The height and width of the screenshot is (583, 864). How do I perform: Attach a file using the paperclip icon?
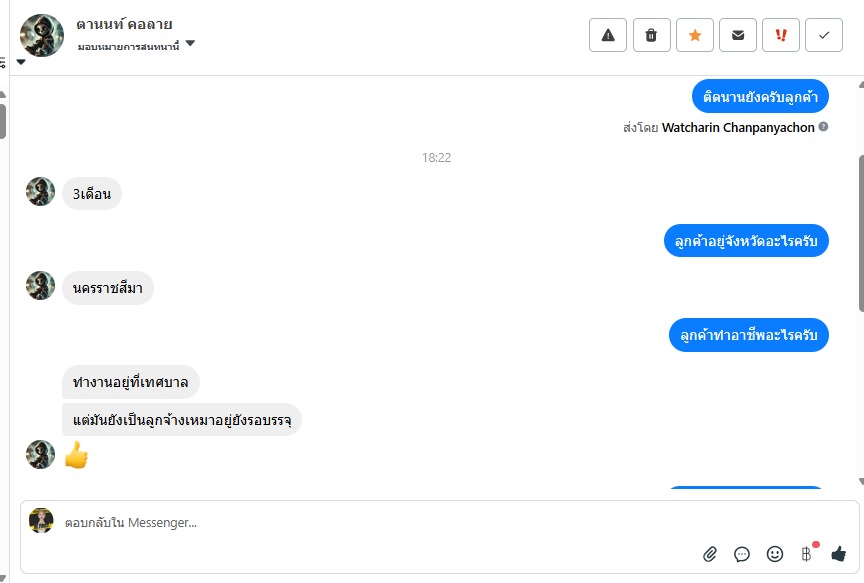[x=710, y=554]
